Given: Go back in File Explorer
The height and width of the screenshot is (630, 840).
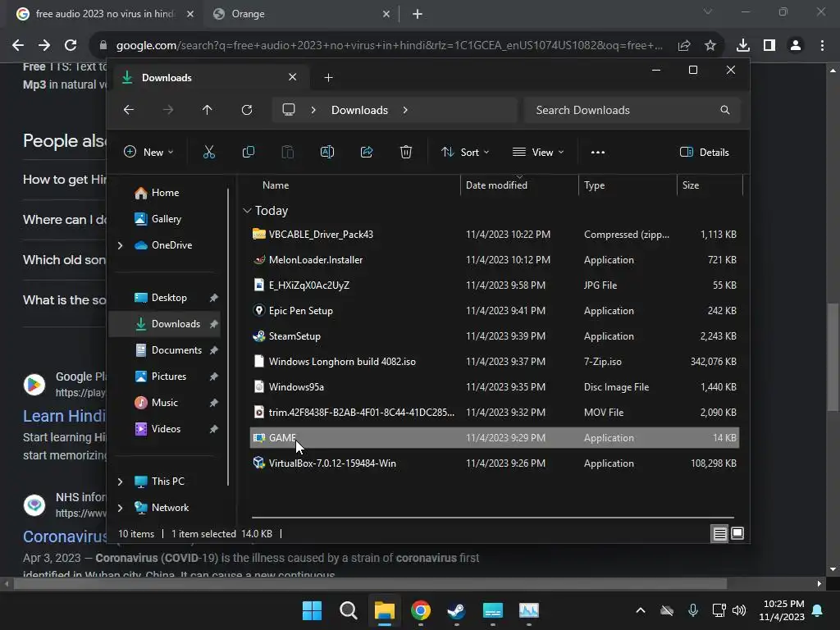Looking at the screenshot, I should coord(129,110).
